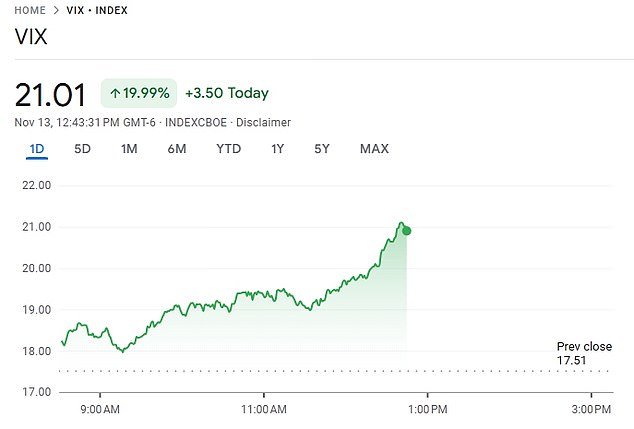The width and height of the screenshot is (634, 429).
Task: Click the 21.01 current price value
Action: point(52,94)
